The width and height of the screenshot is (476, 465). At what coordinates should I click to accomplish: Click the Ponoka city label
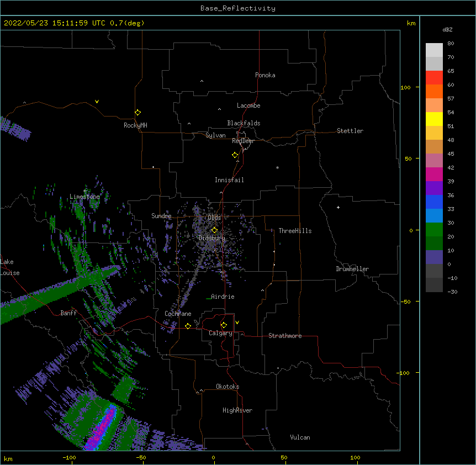(265, 75)
